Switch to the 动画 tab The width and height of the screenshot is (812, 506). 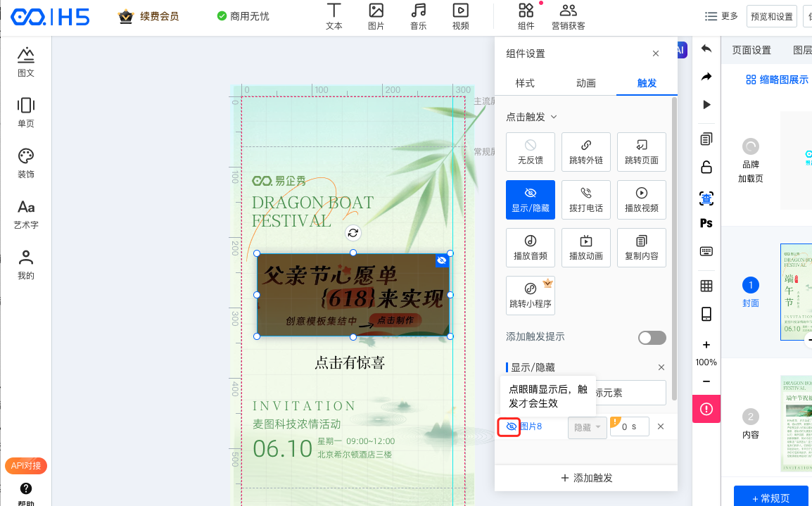(585, 83)
